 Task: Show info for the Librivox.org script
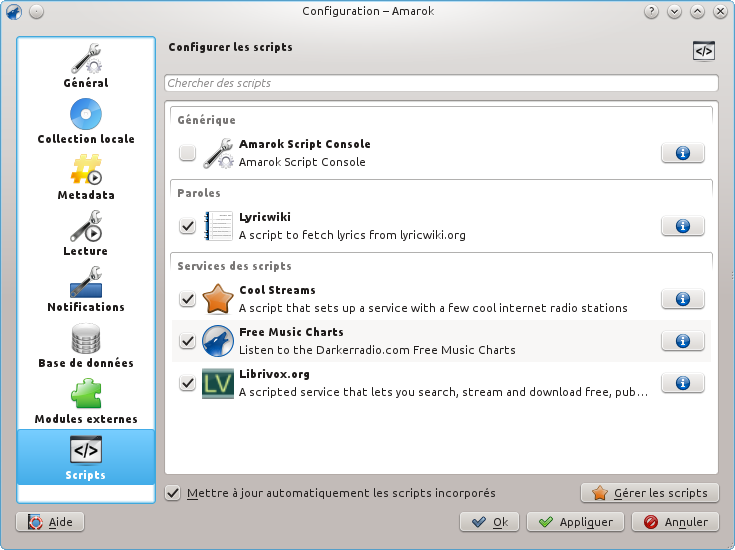pyautogui.click(x=682, y=383)
